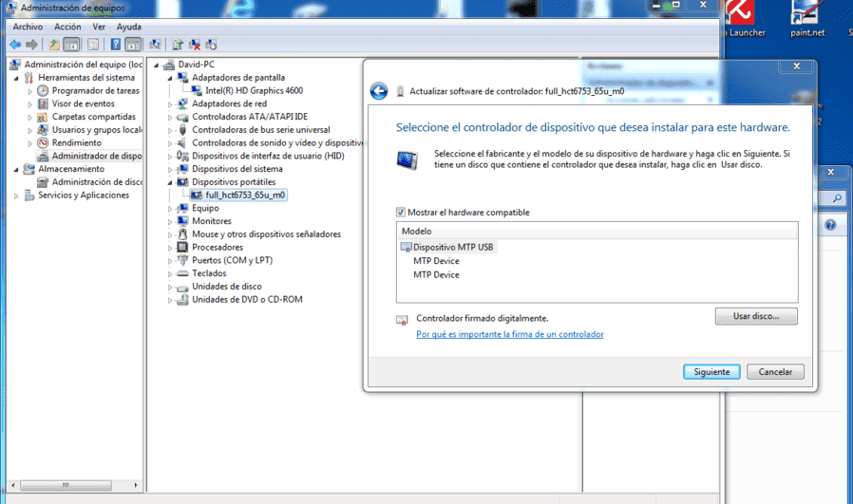Screen dimensions: 853x504
Task: Click the Back arrow in the toolbar
Action: click(15, 45)
